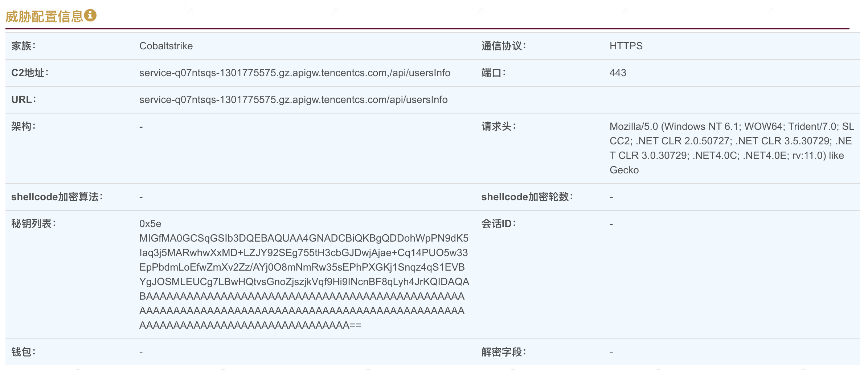This screenshot has width=868, height=370.
Task: Click the 通信协议 label
Action: pos(504,46)
